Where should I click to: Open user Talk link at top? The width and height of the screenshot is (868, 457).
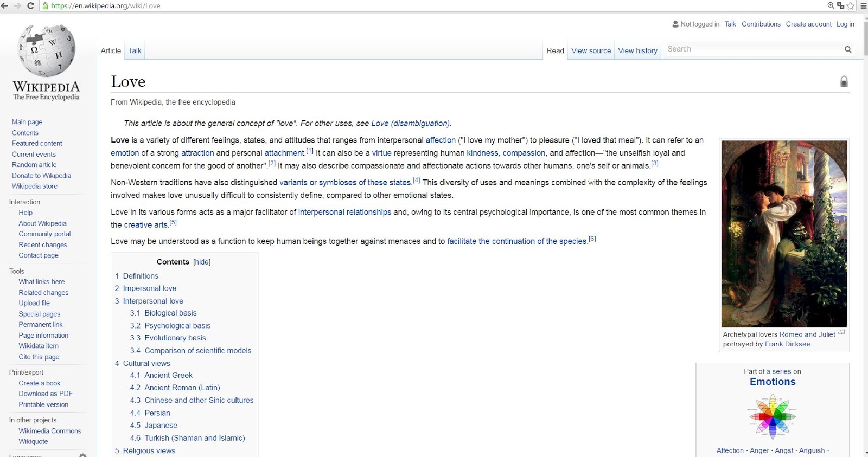click(x=730, y=24)
